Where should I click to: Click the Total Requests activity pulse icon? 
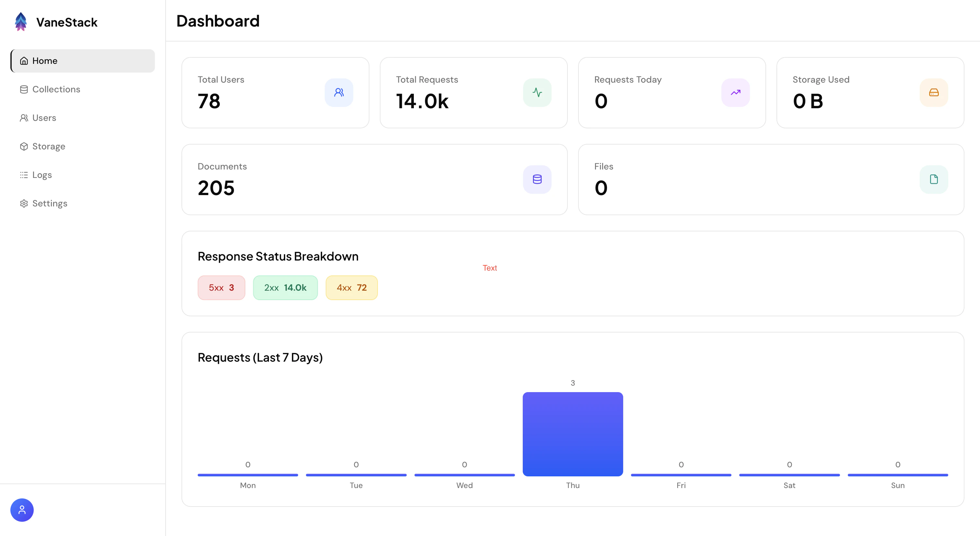537,92
